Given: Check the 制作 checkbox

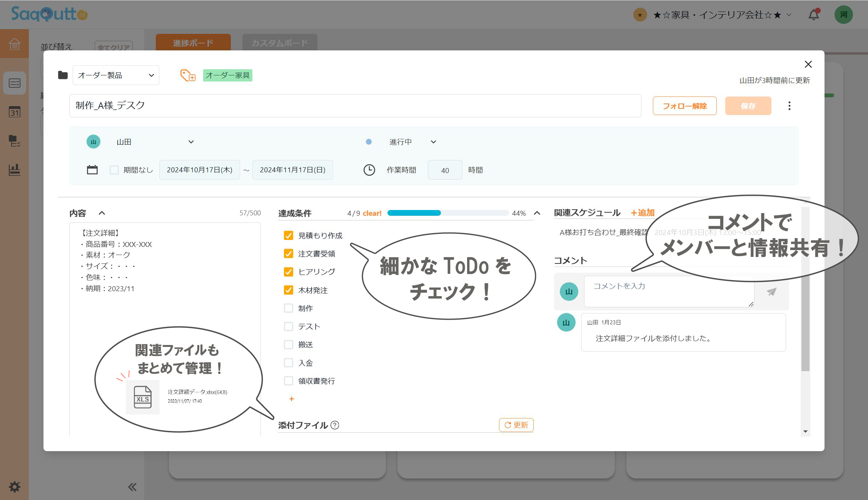Looking at the screenshot, I should pos(288,308).
